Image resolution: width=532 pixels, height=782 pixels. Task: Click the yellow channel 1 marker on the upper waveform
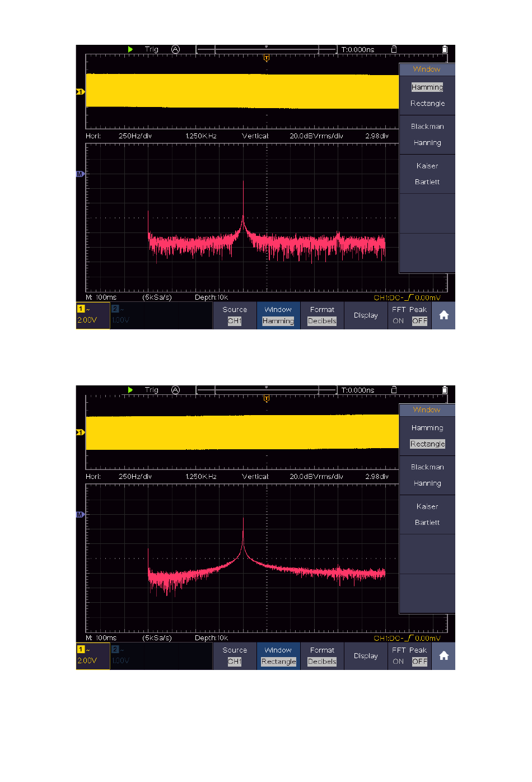80,91
